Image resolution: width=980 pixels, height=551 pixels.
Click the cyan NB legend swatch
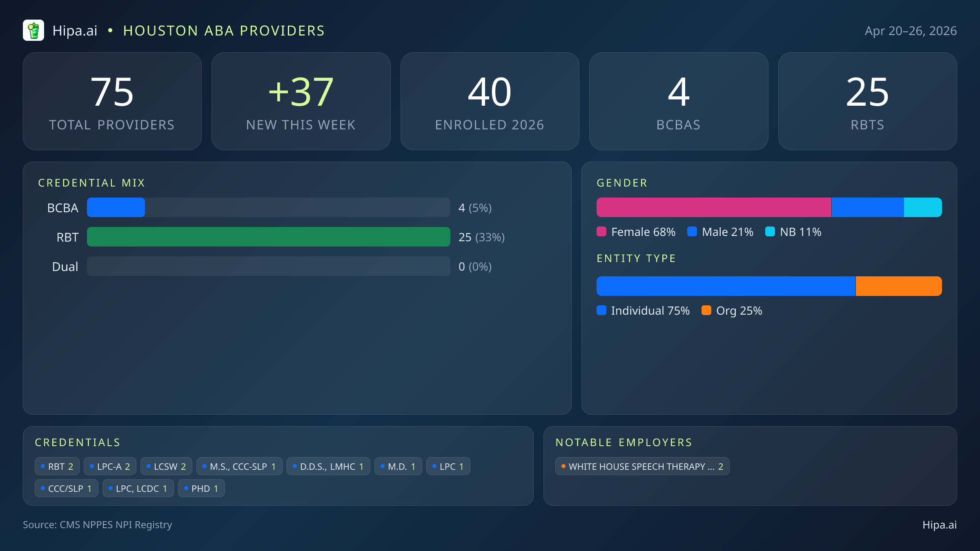click(771, 231)
